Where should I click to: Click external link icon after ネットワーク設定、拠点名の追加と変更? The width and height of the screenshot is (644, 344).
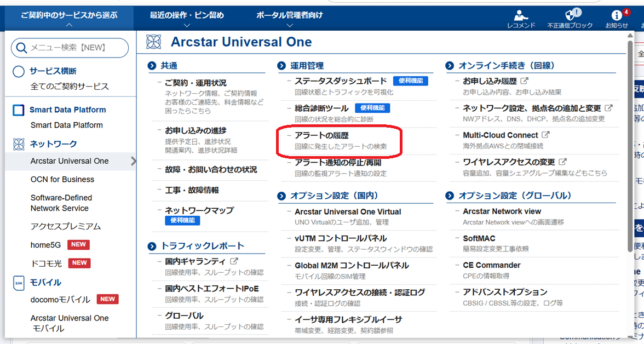(609, 108)
